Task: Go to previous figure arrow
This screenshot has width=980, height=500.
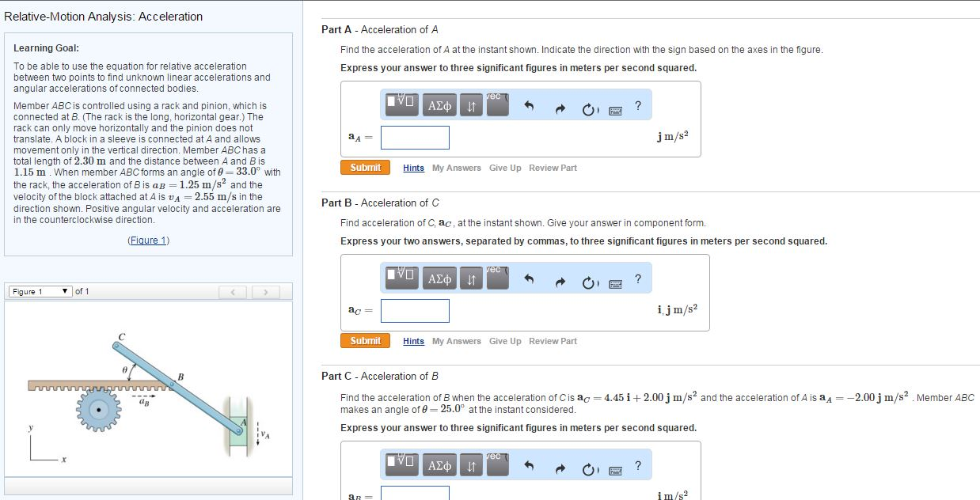Action: coord(234,293)
